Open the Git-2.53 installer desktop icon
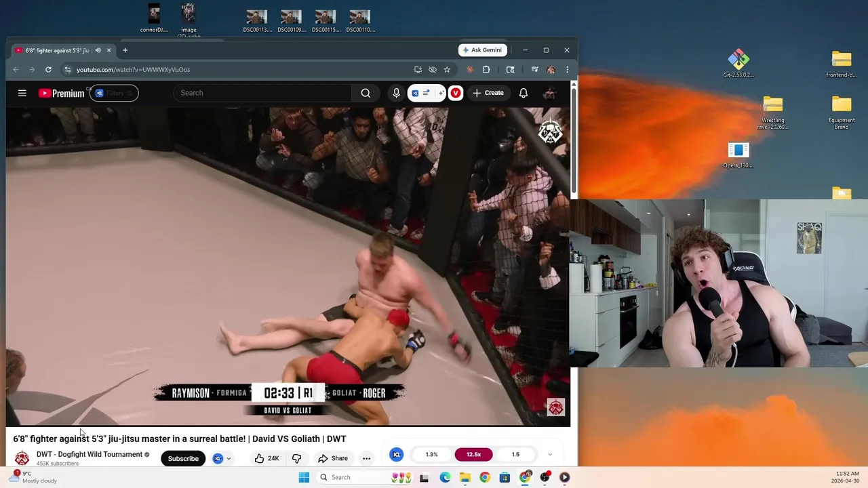The width and height of the screenshot is (868, 488). [738, 64]
